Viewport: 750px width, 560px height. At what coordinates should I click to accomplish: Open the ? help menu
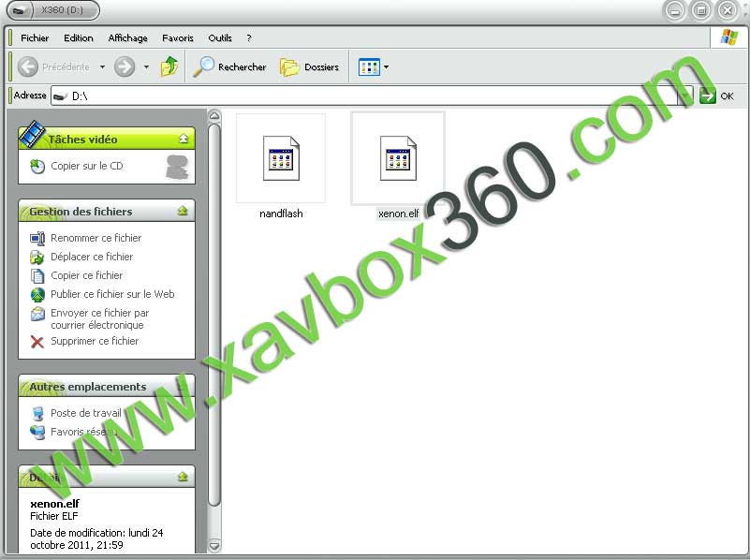(249, 37)
